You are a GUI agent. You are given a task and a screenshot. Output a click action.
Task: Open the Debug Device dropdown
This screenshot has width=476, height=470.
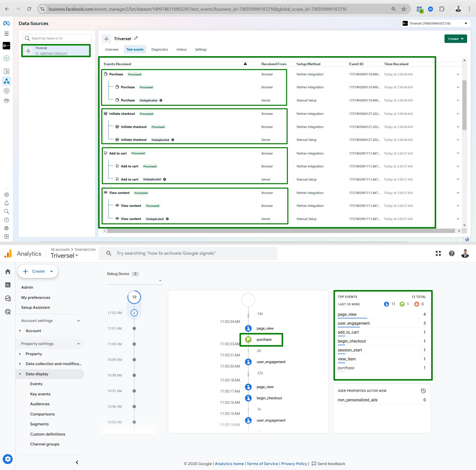coord(160,281)
